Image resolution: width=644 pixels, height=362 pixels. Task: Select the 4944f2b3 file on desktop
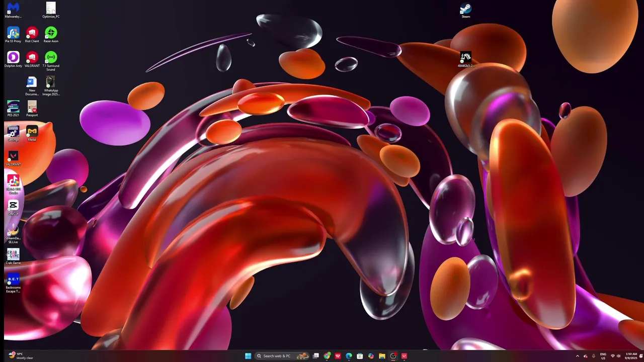pyautogui.click(x=465, y=59)
